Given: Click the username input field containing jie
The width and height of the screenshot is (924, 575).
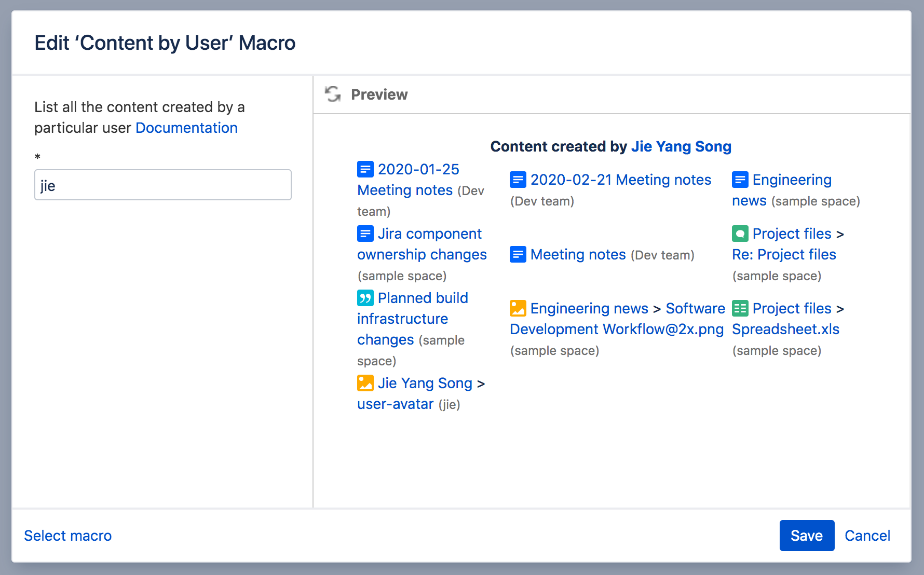Looking at the screenshot, I should (x=162, y=185).
